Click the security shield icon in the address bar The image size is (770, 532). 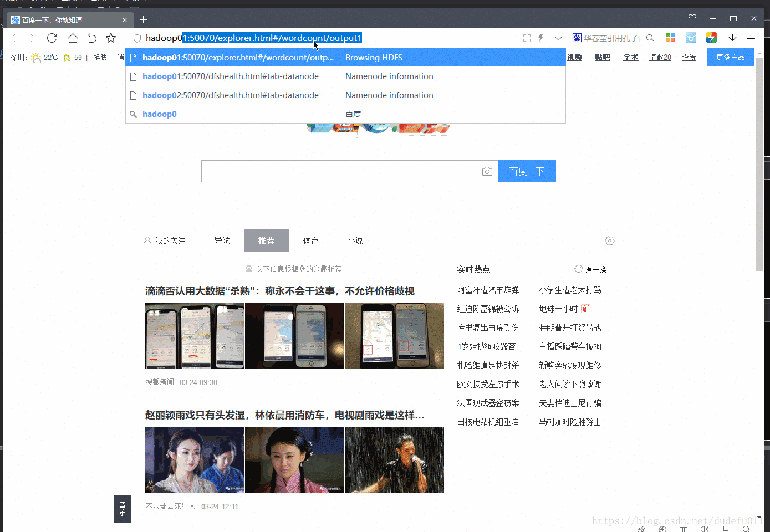(137, 38)
